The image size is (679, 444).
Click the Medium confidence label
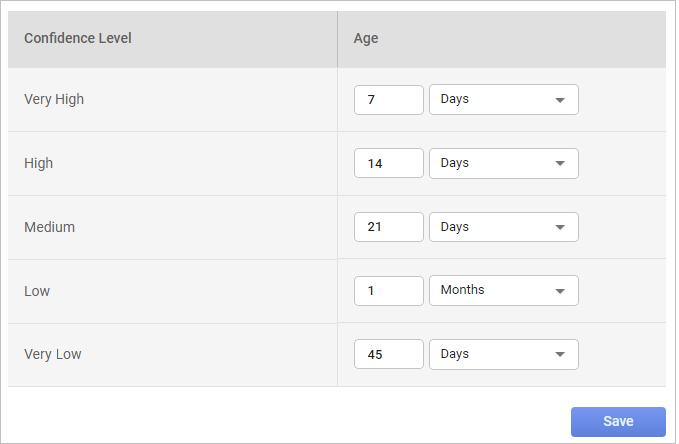50,227
